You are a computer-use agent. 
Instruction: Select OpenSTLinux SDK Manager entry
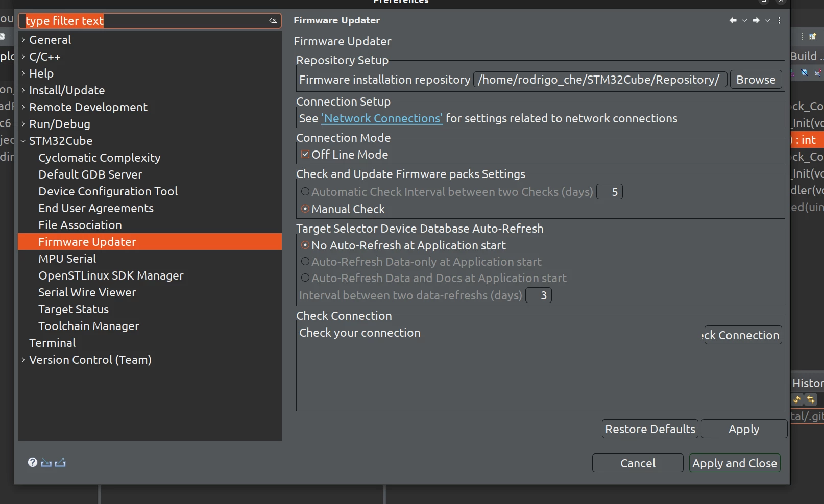click(x=111, y=275)
